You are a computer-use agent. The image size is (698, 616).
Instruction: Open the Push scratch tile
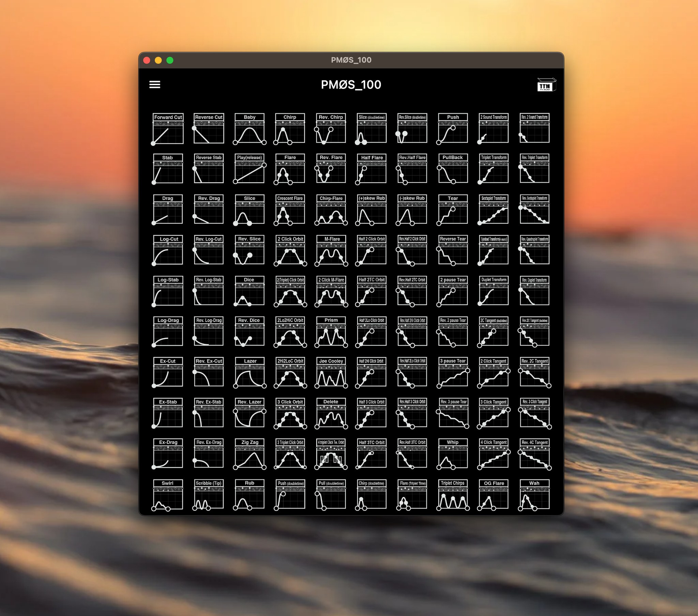453,128
